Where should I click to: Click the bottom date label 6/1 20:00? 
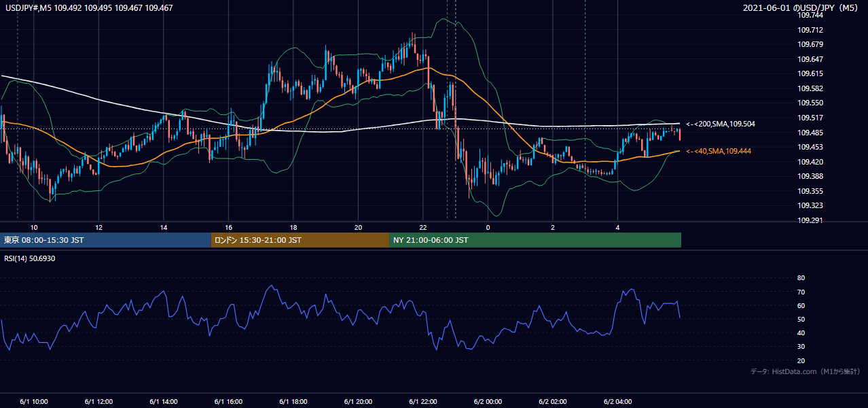[358, 402]
